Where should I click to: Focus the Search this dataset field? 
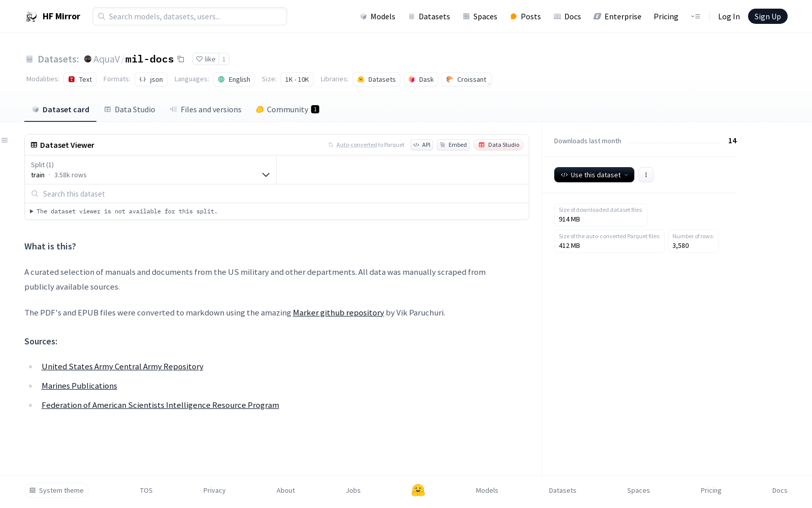(277, 194)
